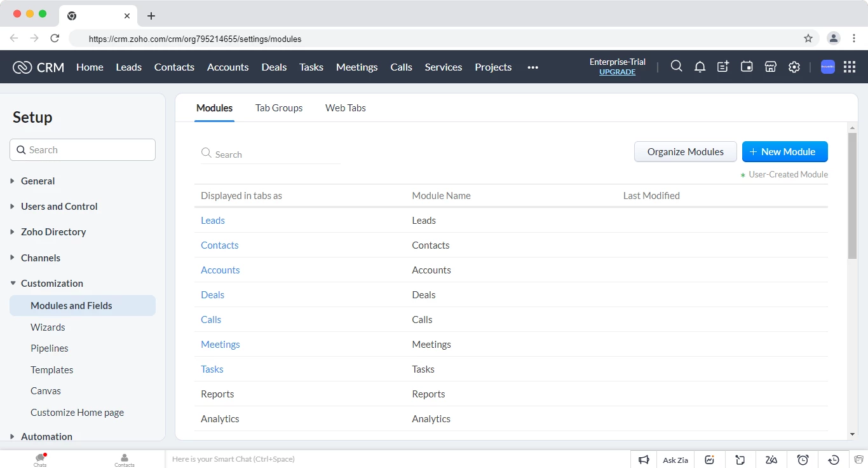Click the more tabs ellipsis icon
868x468 pixels.
tap(532, 67)
